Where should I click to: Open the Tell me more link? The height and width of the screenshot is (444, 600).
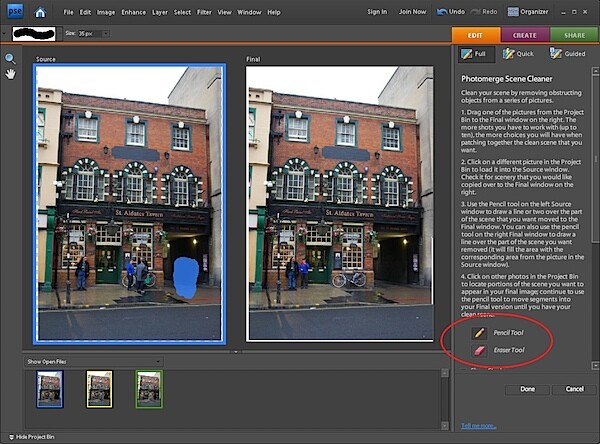(478, 426)
